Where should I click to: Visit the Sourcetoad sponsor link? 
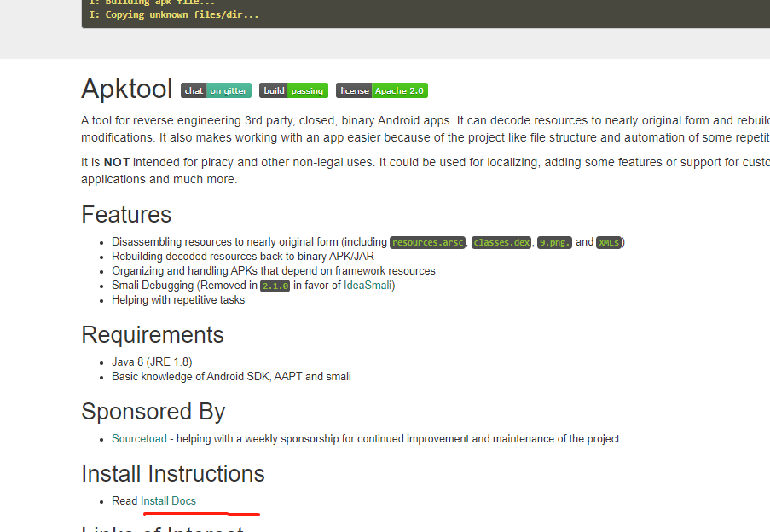(139, 438)
